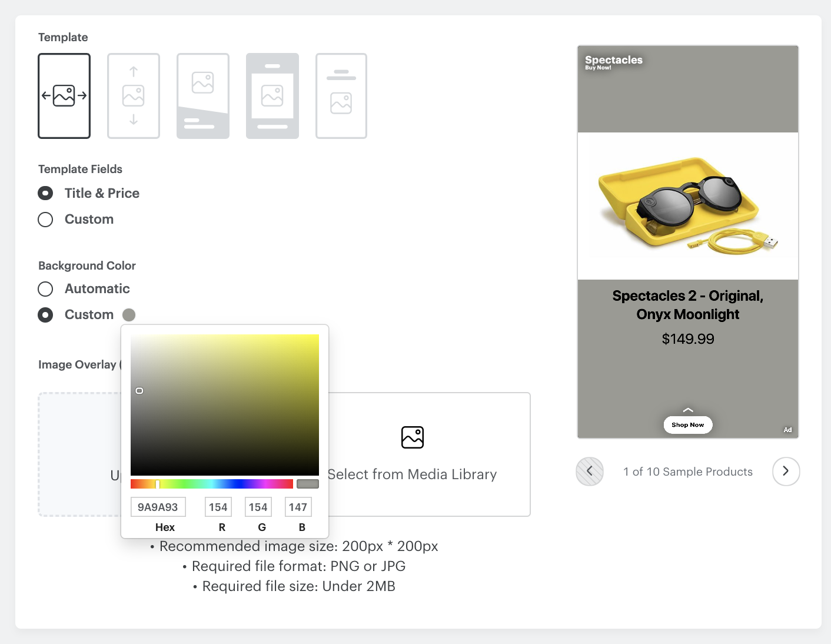Set Background Color to Automatic
The width and height of the screenshot is (831, 644).
click(45, 289)
